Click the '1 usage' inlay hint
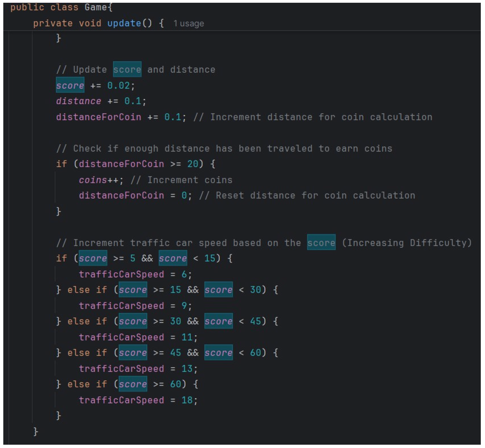 pos(188,23)
